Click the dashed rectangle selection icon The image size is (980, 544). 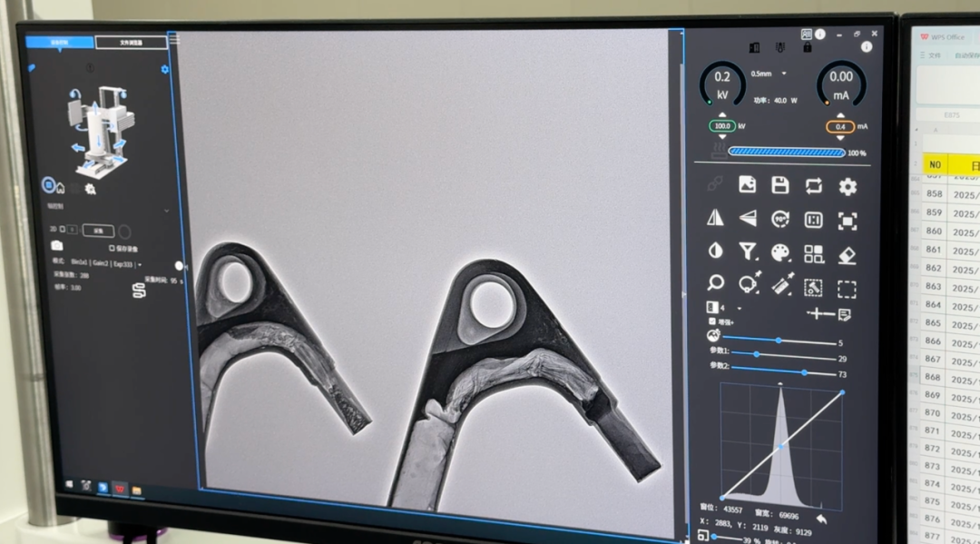(847, 289)
